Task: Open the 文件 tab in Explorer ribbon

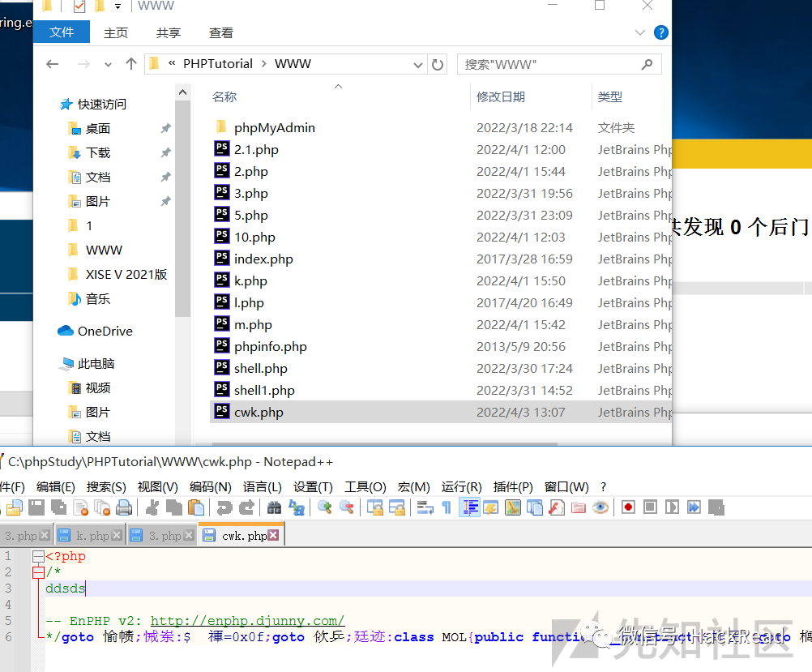Action: [x=62, y=32]
